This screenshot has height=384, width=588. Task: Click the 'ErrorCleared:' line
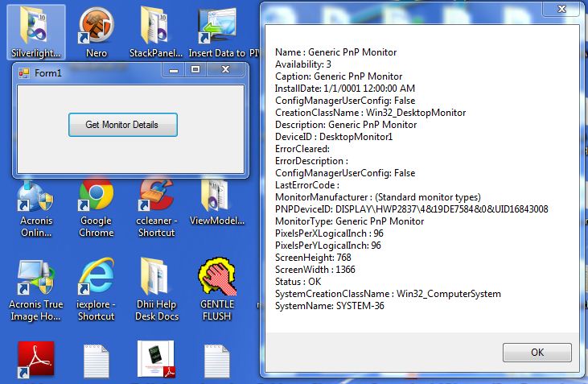click(x=302, y=149)
